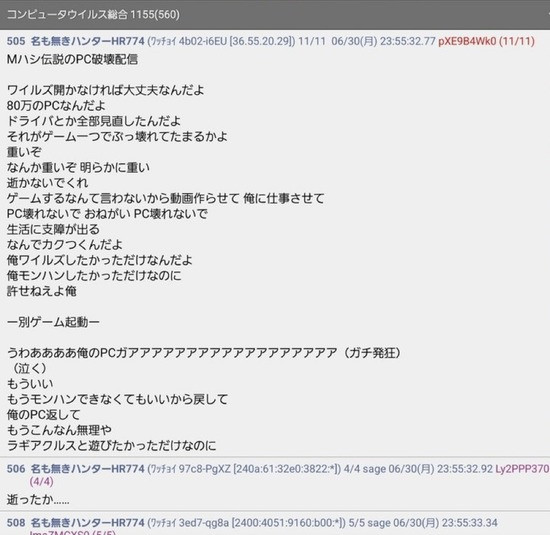Tap the reply text 逝ったか……
Screen dimensions: 550x535
(38, 499)
